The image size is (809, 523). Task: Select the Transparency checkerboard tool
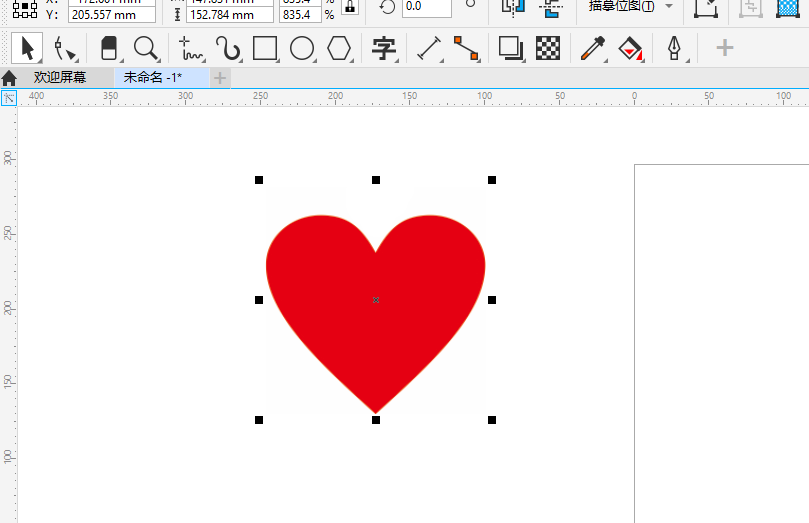click(x=547, y=48)
